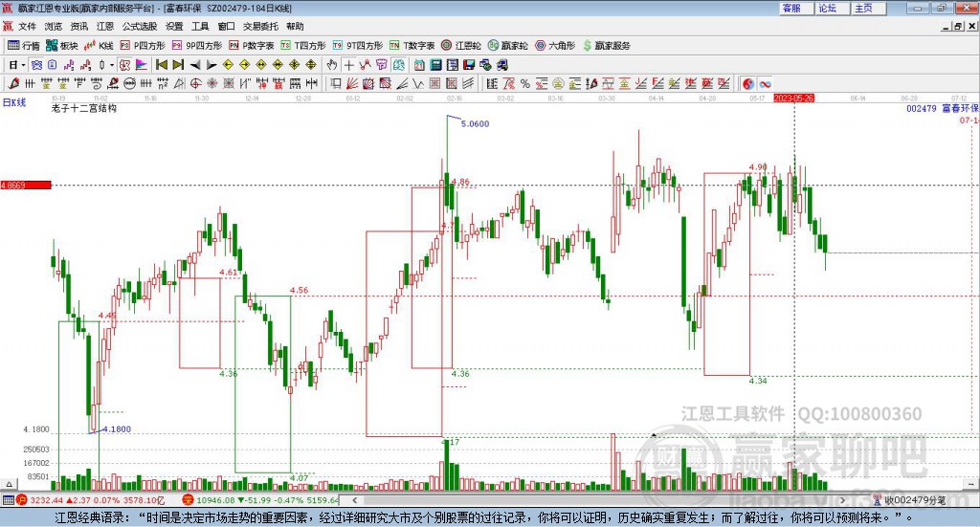Open the 交易委托 menu
Image resolution: width=980 pixels, height=527 pixels.
[x=260, y=26]
